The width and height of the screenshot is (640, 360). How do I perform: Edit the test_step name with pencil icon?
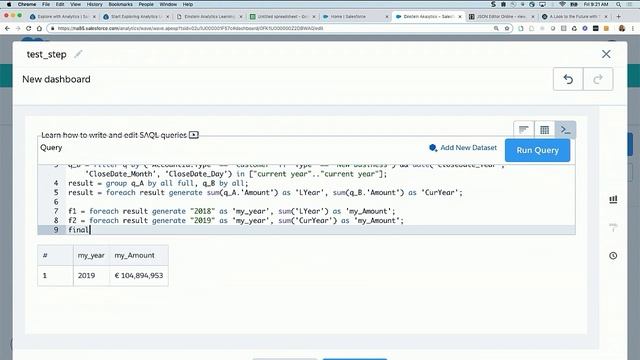point(78,54)
